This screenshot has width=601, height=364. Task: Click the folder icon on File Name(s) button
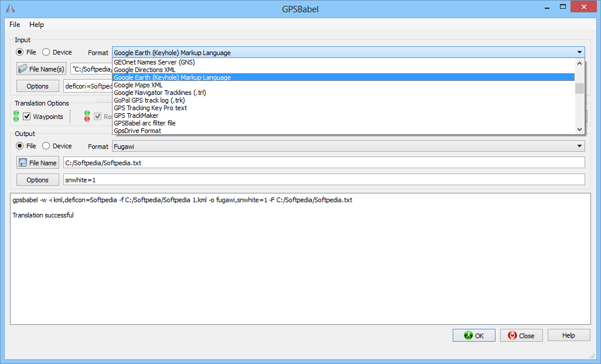click(23, 69)
